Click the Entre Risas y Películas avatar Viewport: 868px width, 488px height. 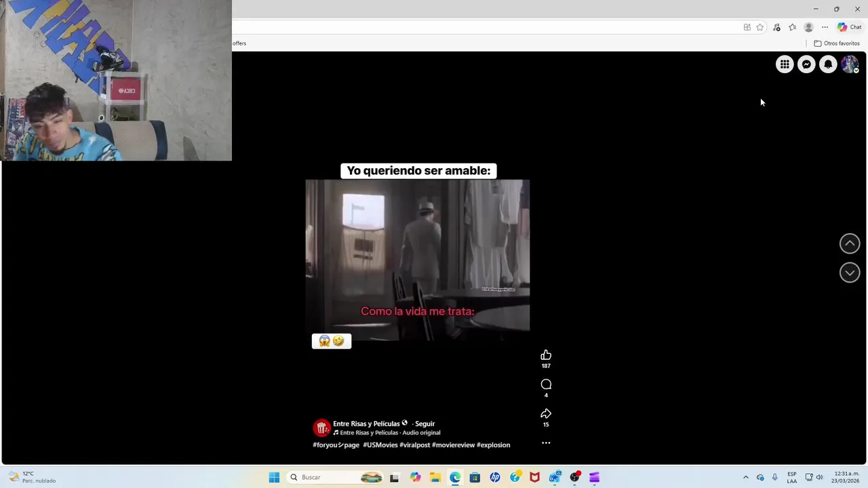(x=321, y=428)
